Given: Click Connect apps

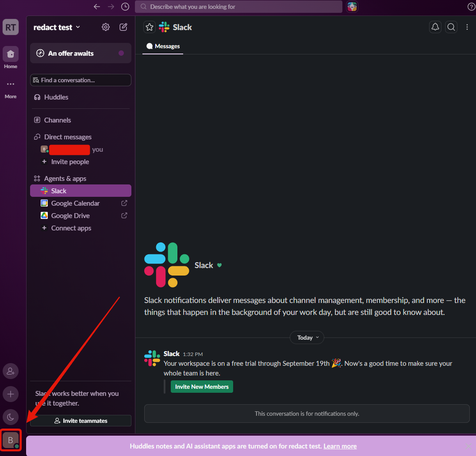Looking at the screenshot, I should click(81, 228).
